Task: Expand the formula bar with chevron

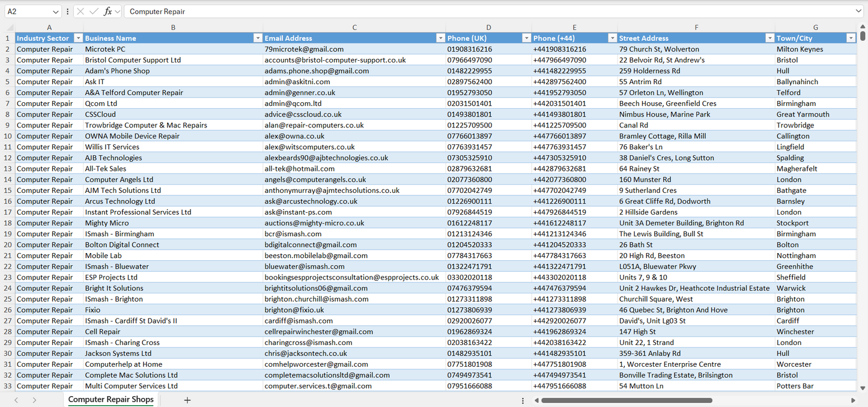Action: point(859,11)
